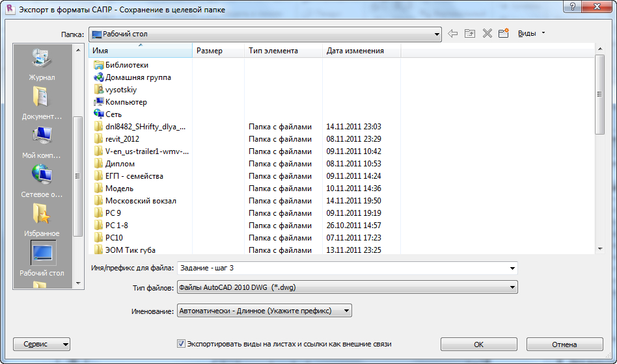Toggle export views as external links checkbox
The image size is (617, 364).
click(181, 344)
